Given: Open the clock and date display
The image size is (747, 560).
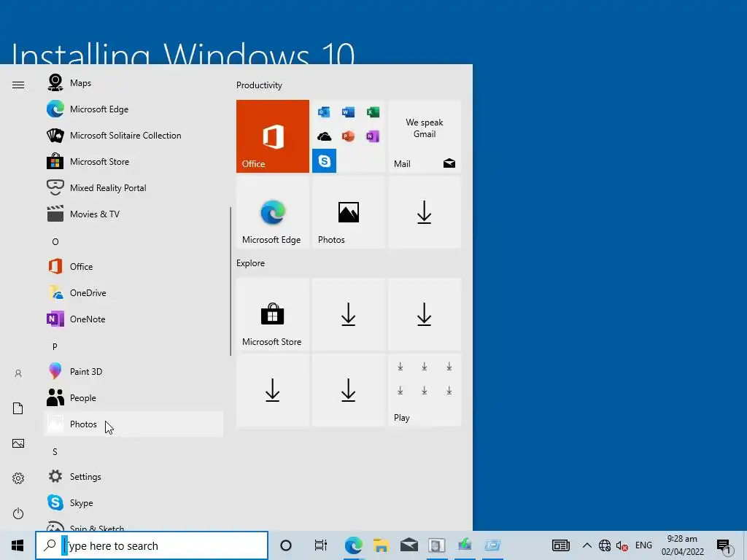Looking at the screenshot, I should pyautogui.click(x=682, y=545).
